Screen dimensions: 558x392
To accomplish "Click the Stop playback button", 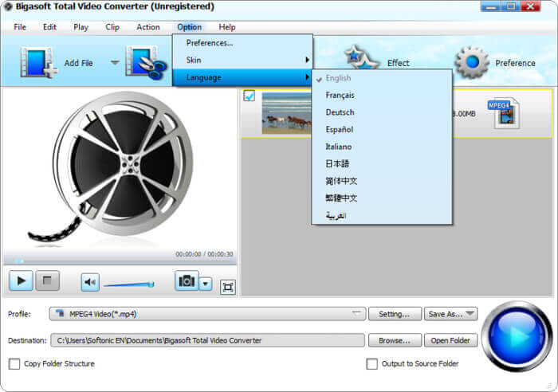I will pos(47,281).
